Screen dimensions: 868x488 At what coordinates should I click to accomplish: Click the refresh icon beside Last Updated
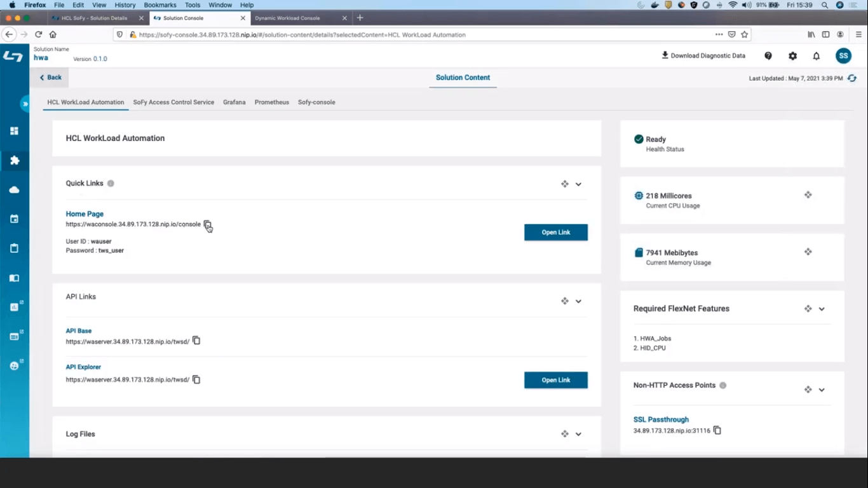pos(852,78)
